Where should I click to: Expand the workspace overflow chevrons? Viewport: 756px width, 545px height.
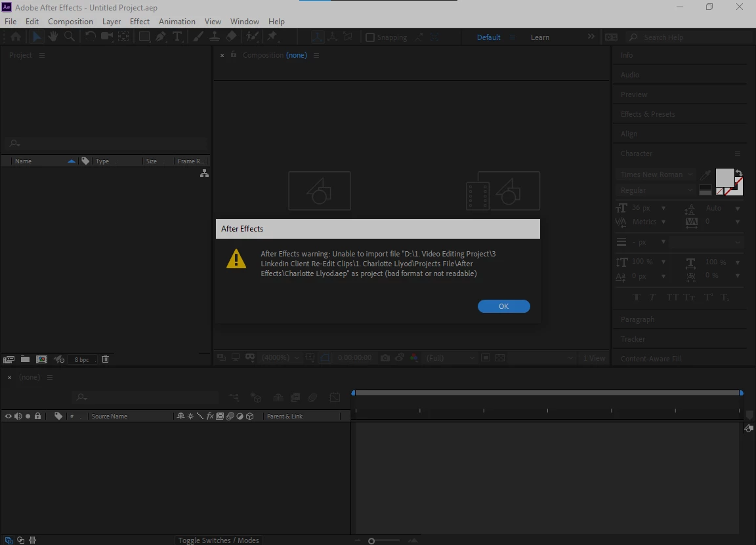[591, 37]
